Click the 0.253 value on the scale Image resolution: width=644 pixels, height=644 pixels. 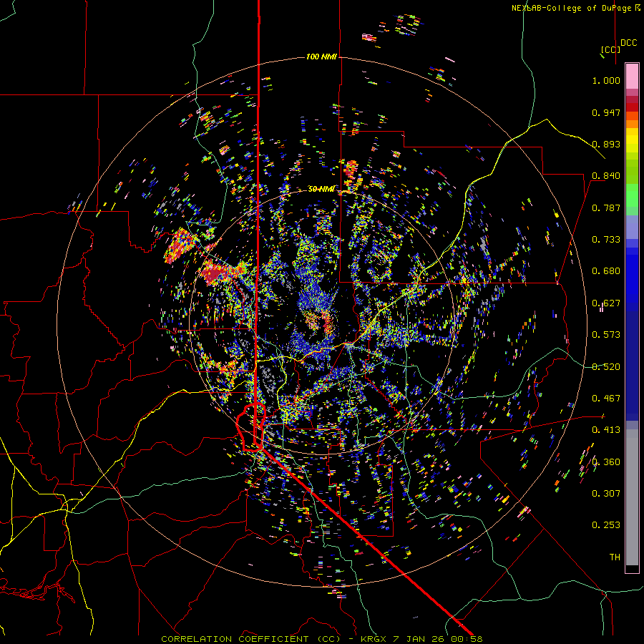pyautogui.click(x=606, y=525)
